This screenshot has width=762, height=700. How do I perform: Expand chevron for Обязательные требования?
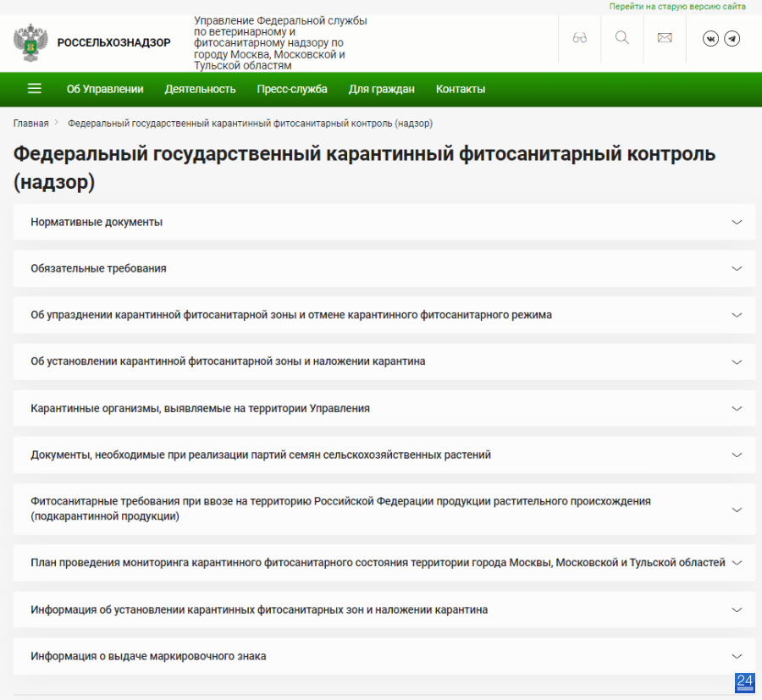(x=737, y=268)
